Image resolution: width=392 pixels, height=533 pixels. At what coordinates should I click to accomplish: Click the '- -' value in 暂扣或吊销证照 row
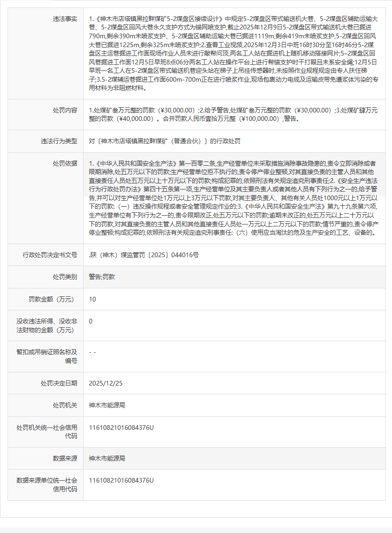[92, 352]
